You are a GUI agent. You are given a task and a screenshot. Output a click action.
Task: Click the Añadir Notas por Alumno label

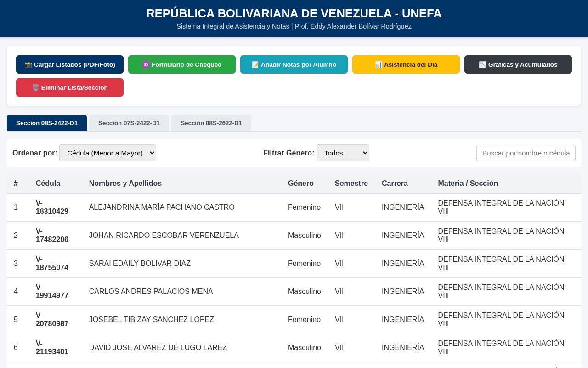(x=299, y=64)
